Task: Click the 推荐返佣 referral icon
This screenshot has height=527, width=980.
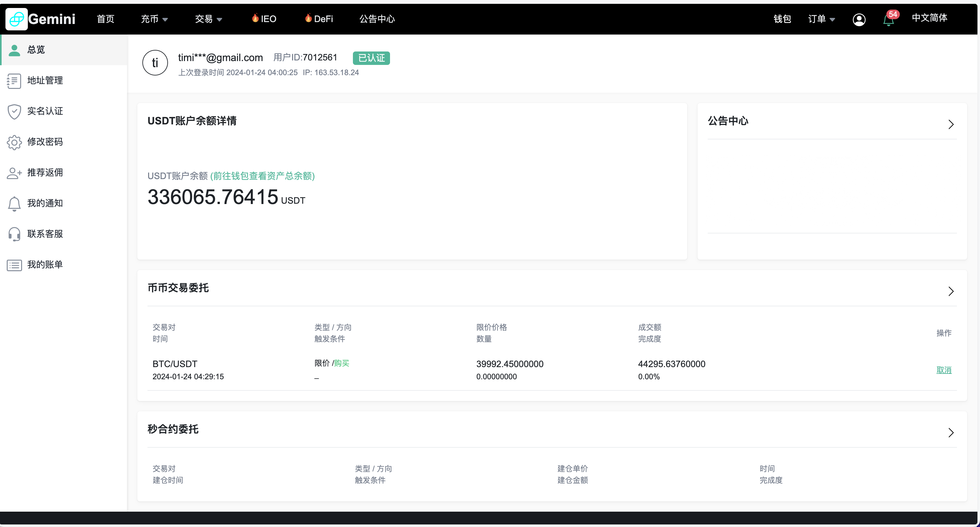Action: (14, 173)
